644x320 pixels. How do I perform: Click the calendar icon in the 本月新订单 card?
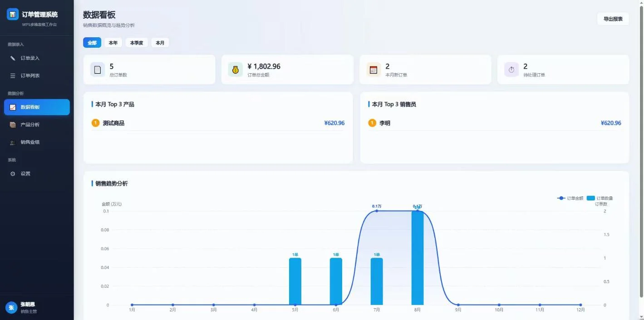pyautogui.click(x=374, y=70)
